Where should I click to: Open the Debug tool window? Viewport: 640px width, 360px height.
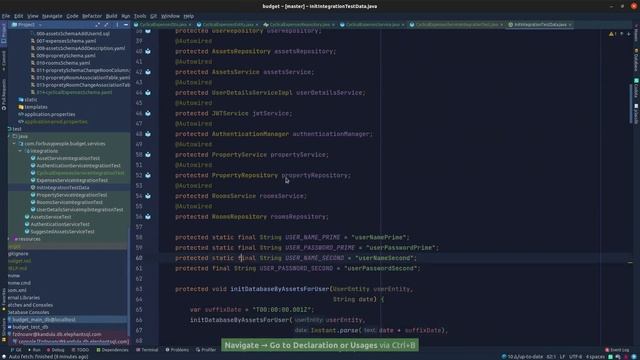pos(56,350)
